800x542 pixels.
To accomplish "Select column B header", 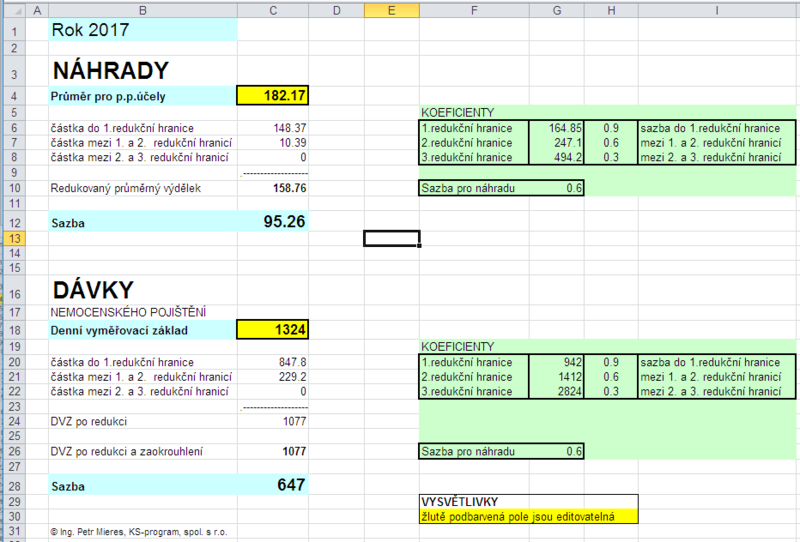I will tap(143, 10).
